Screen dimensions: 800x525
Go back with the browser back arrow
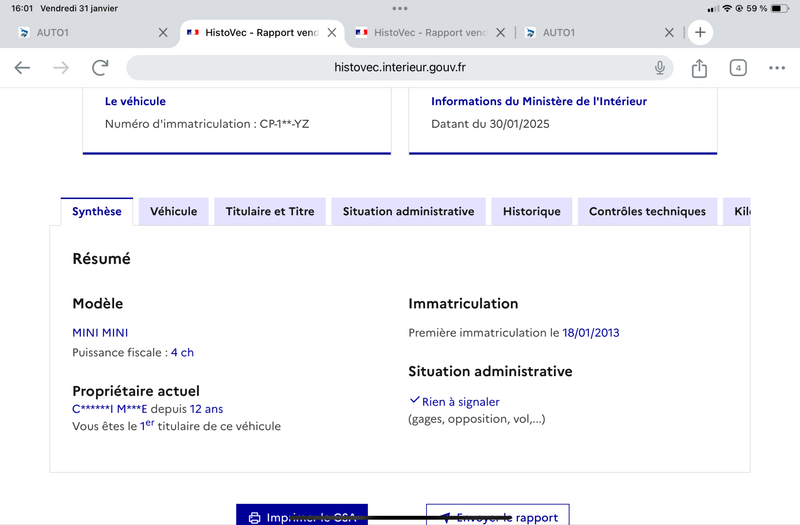pos(22,67)
